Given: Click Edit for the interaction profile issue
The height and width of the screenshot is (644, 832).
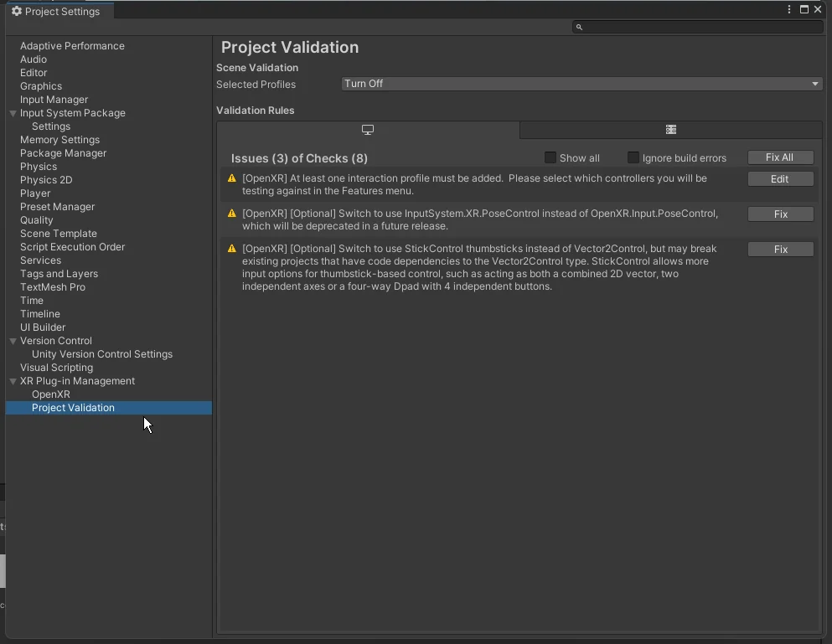Looking at the screenshot, I should (x=780, y=179).
